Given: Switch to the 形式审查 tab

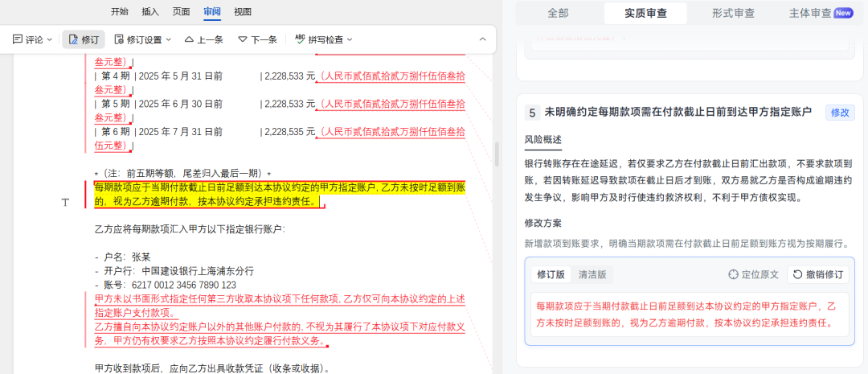Looking at the screenshot, I should pyautogui.click(x=733, y=14).
